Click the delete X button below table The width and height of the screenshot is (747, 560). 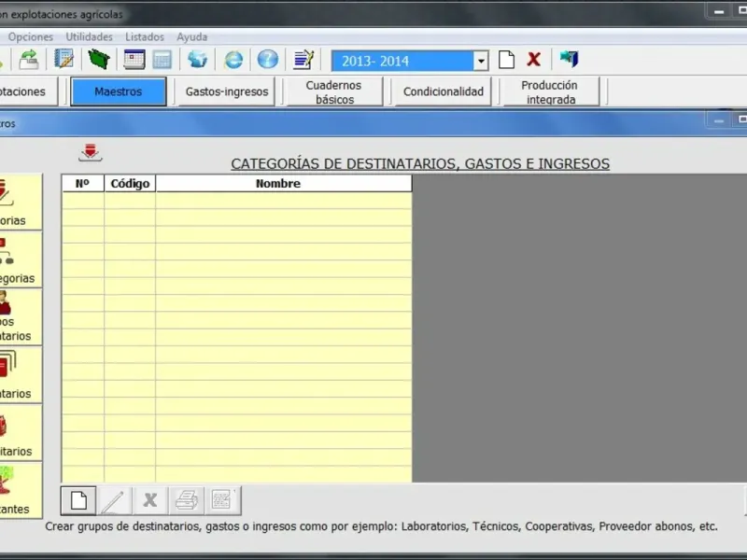(x=150, y=500)
